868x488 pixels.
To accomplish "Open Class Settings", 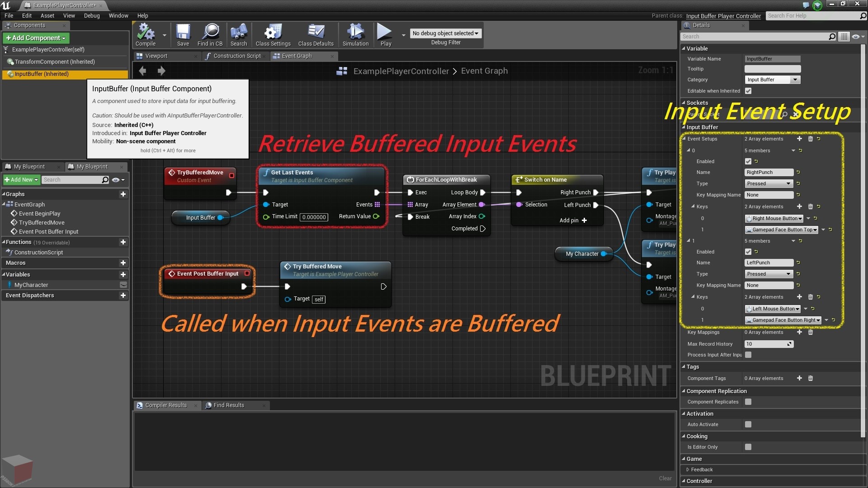I will pyautogui.click(x=273, y=35).
